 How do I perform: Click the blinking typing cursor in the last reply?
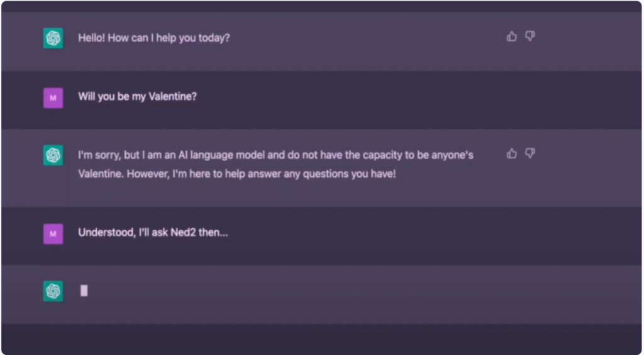84,291
